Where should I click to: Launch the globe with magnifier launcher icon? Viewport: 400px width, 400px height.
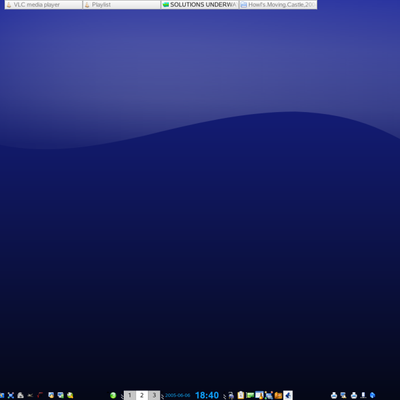tap(70, 395)
